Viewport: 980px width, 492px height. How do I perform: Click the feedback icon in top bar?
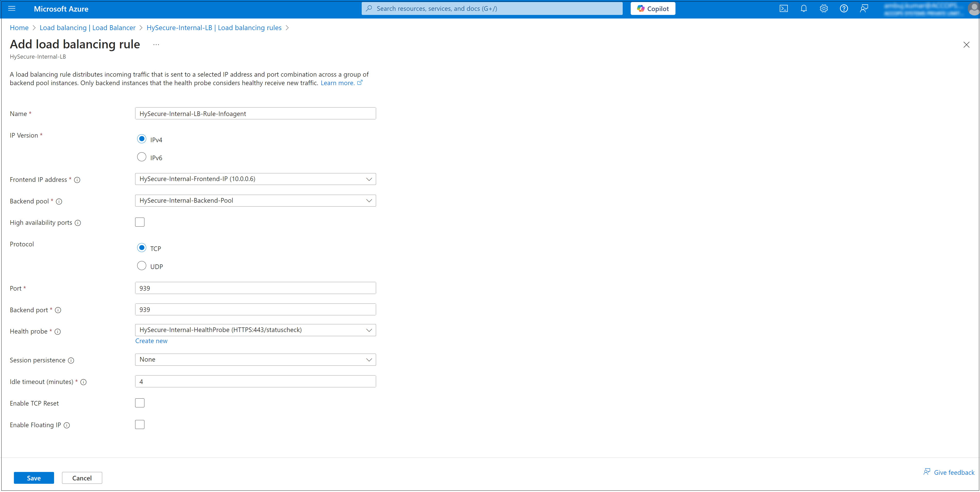click(x=864, y=8)
